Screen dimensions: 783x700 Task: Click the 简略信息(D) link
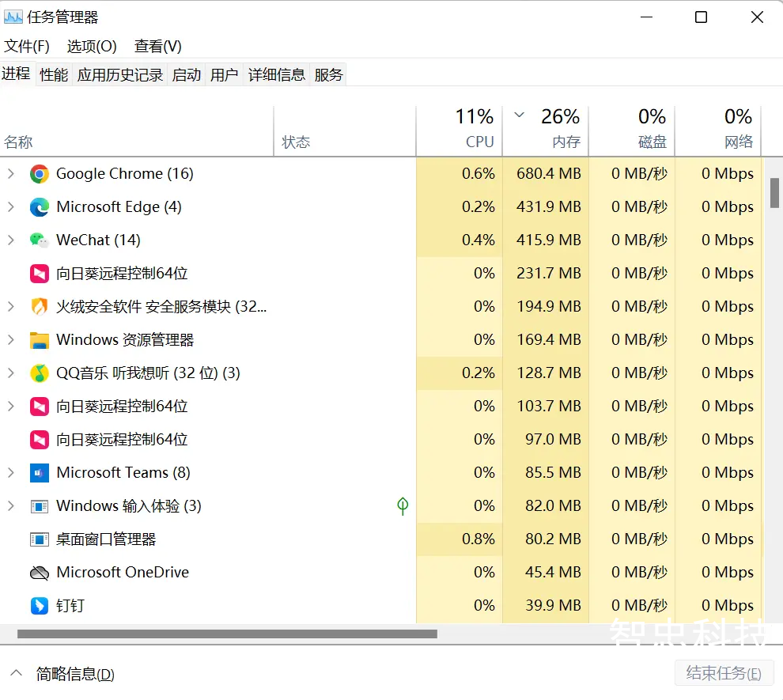tap(75, 674)
